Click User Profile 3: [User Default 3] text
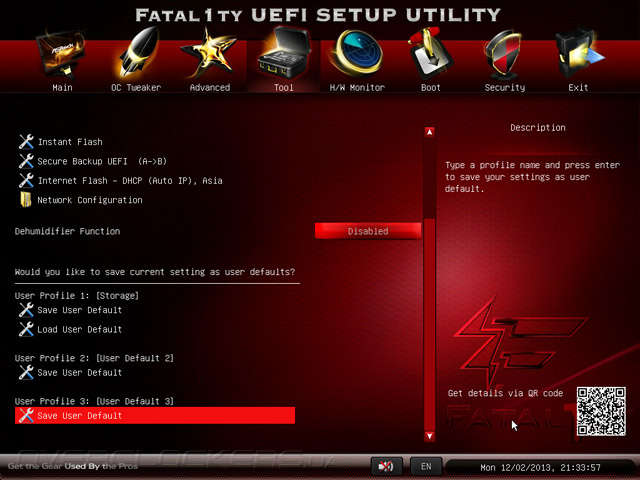Viewport: 640px width, 480px height. [94, 401]
